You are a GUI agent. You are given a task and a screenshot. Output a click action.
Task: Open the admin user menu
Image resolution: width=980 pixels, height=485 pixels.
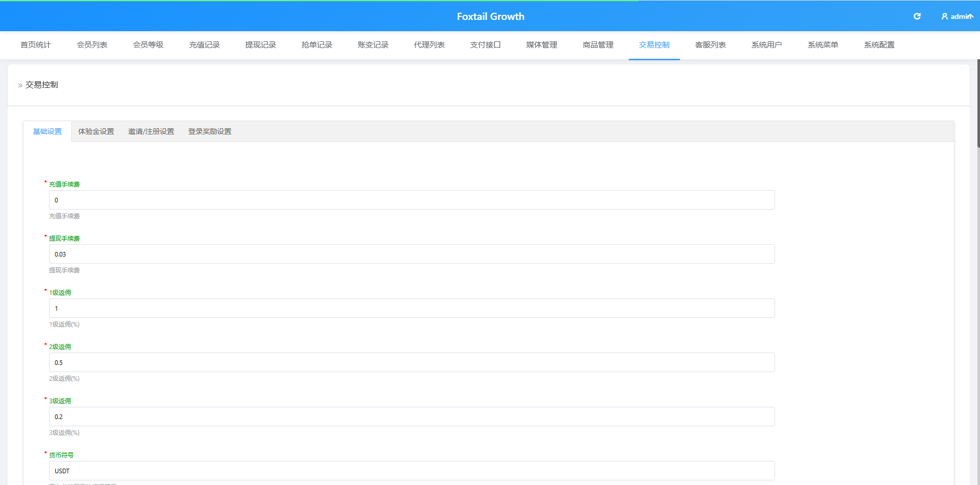[x=957, y=16]
